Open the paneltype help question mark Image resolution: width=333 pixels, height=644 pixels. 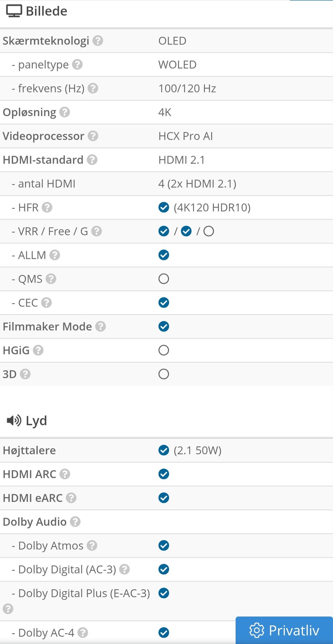pos(77,65)
